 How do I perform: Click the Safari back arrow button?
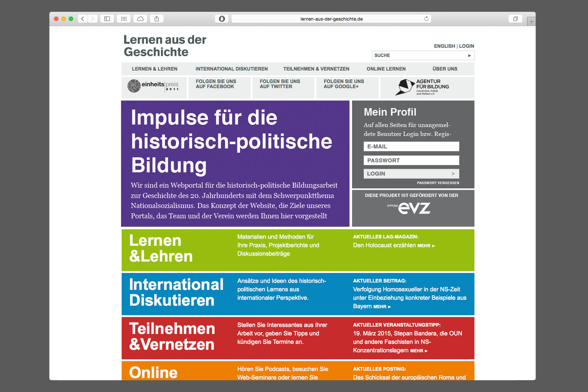coord(83,19)
